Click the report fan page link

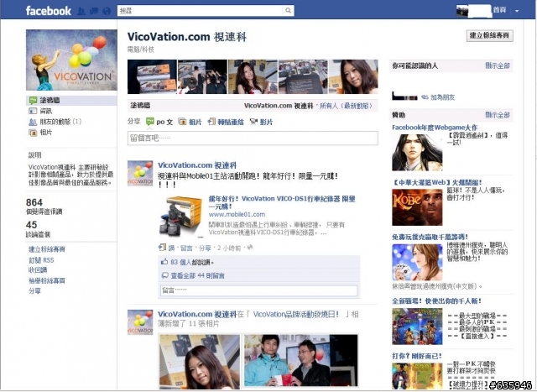coord(47,280)
